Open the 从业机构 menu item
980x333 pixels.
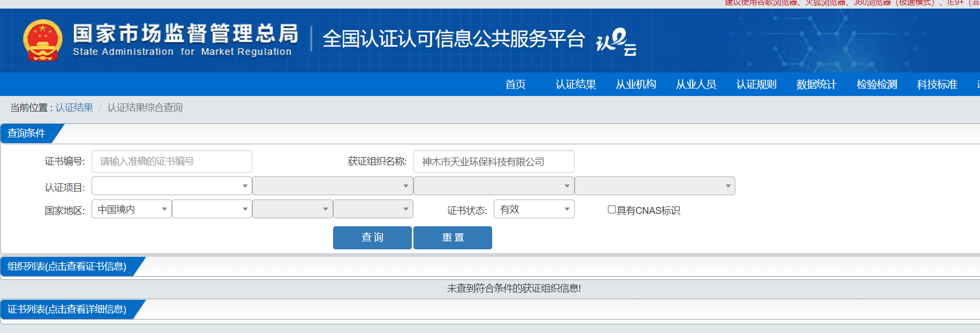click(x=636, y=84)
